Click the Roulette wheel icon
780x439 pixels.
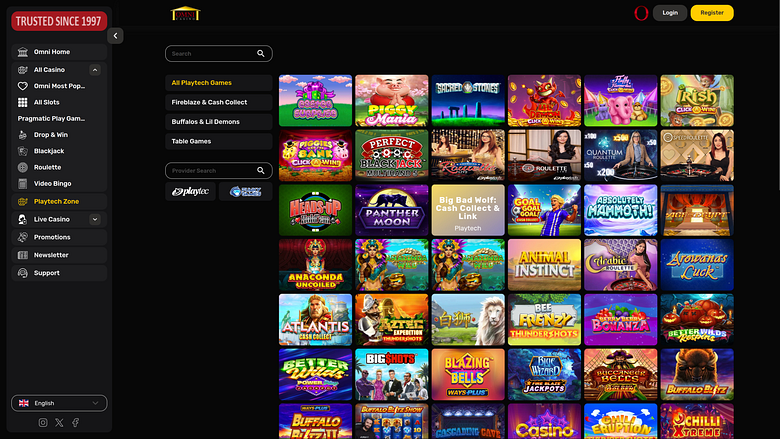click(x=22, y=168)
